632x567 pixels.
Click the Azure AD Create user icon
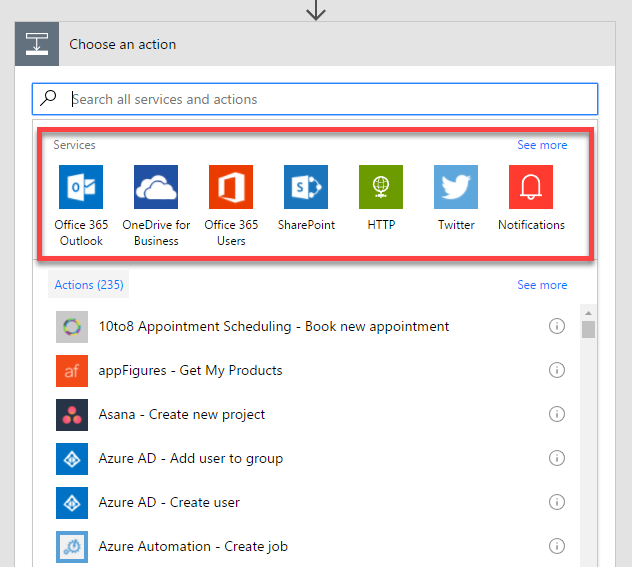pyautogui.click(x=72, y=503)
